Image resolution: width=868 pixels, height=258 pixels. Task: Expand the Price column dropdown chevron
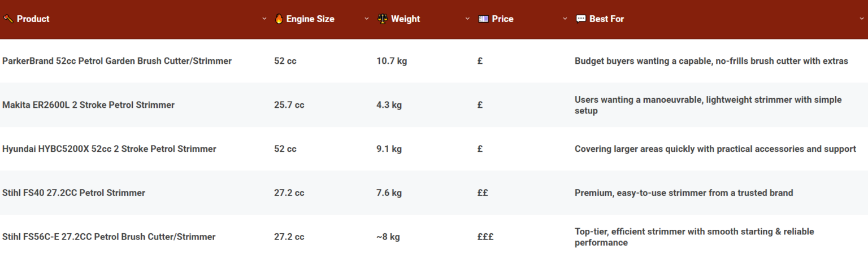coord(565,19)
